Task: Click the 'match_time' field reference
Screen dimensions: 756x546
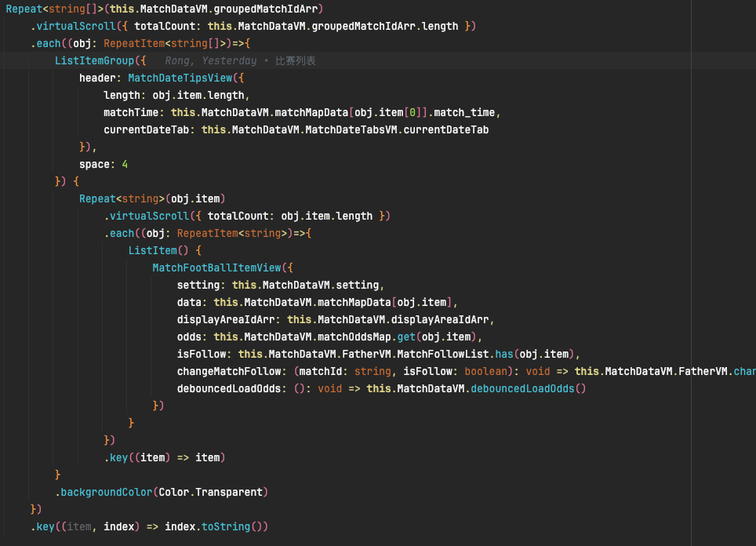Action: point(464,112)
